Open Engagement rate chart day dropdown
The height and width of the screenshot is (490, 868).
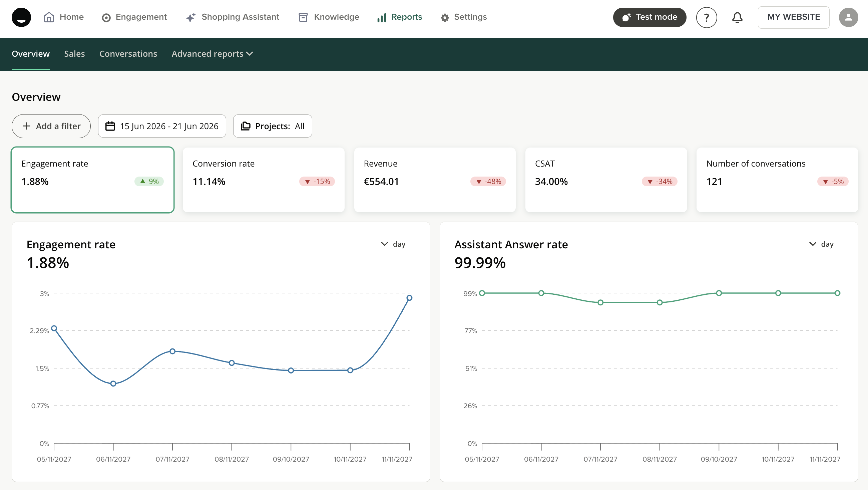393,244
